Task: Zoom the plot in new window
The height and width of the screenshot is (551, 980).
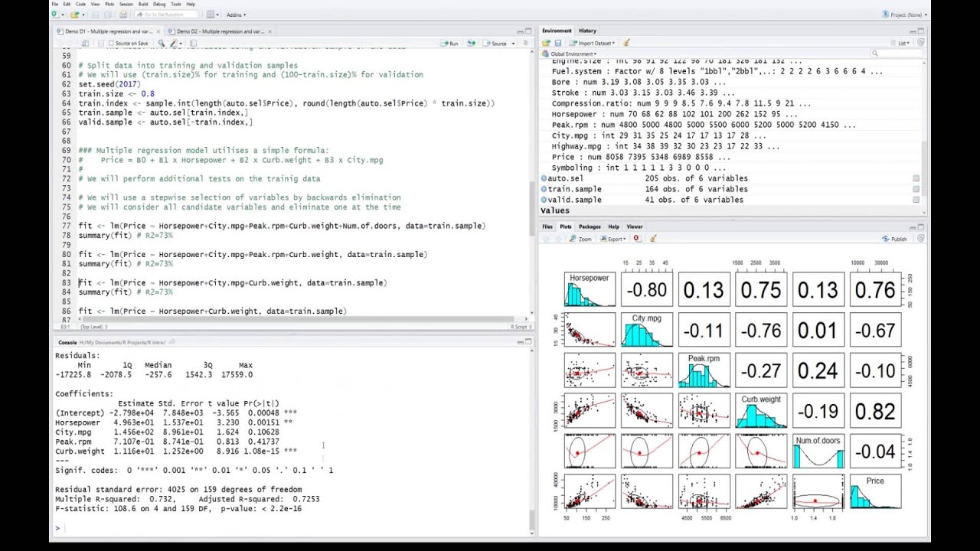Action: tap(580, 239)
